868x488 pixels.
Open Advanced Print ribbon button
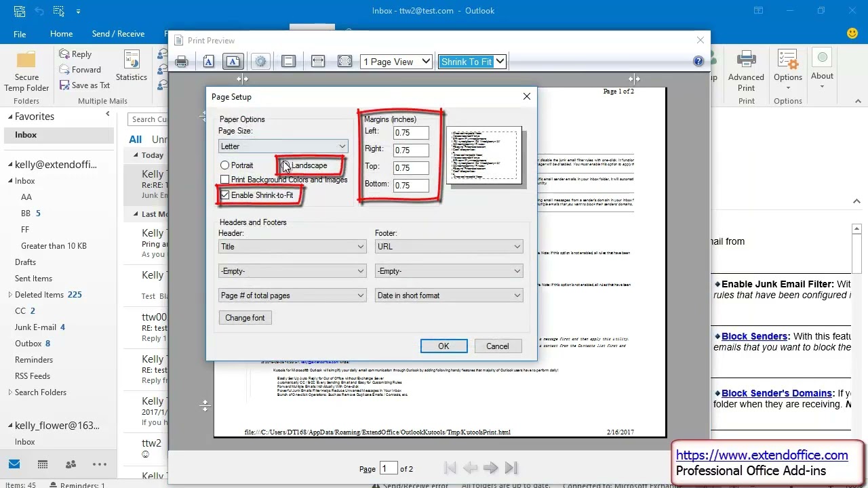[x=746, y=70]
